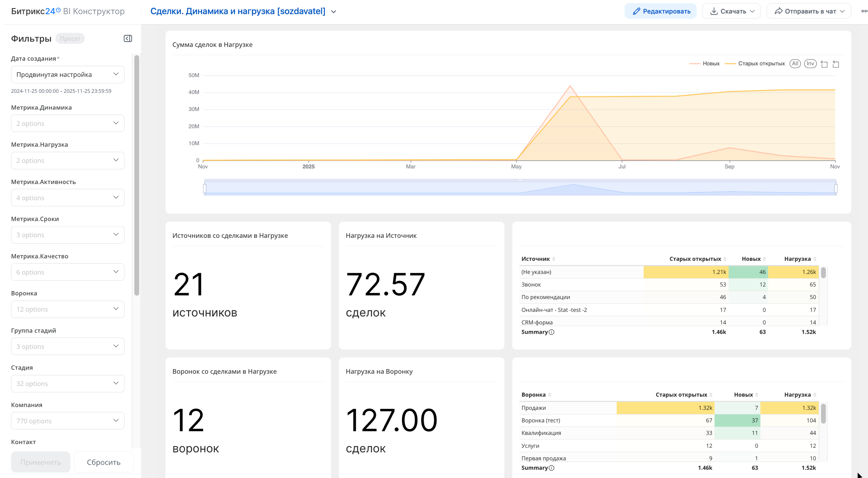Click the chart zoom-area selection icon
The image size is (868, 478).
[824, 64]
